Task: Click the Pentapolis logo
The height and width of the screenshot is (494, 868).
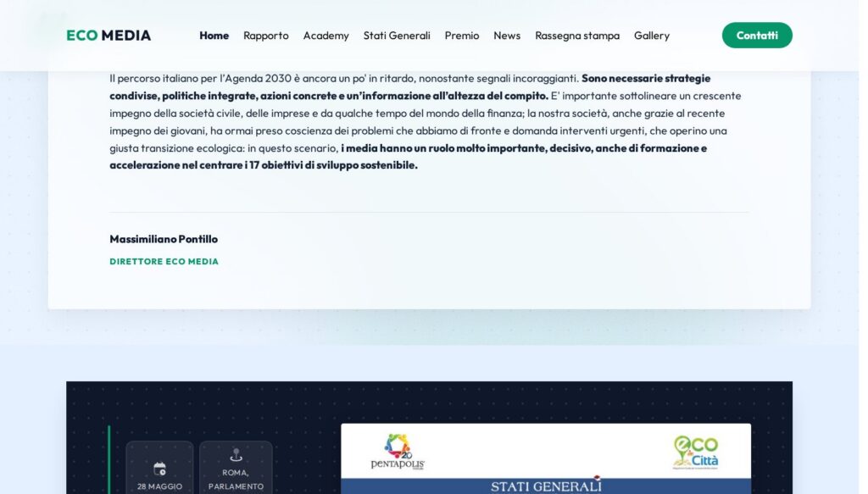Action: coord(398,452)
